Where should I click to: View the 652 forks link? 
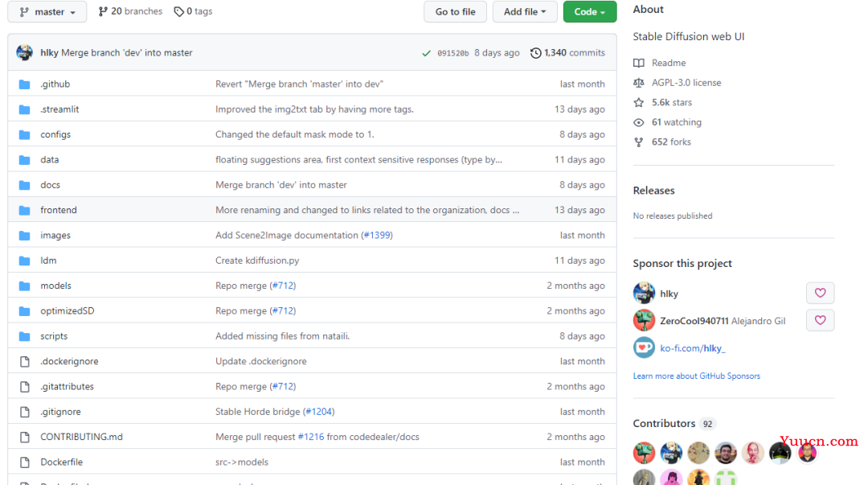pyautogui.click(x=662, y=142)
